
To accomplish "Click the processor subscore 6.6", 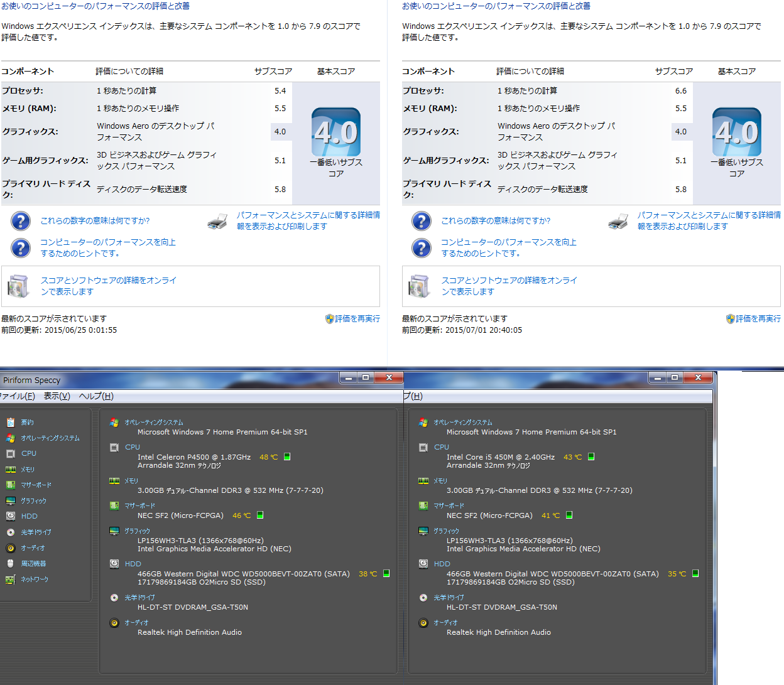I will (681, 91).
